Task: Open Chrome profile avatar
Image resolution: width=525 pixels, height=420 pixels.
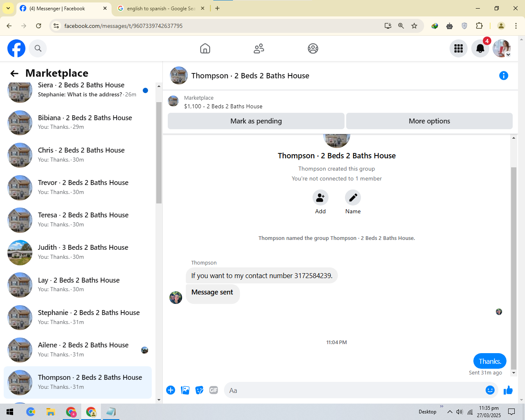Action: [501, 26]
